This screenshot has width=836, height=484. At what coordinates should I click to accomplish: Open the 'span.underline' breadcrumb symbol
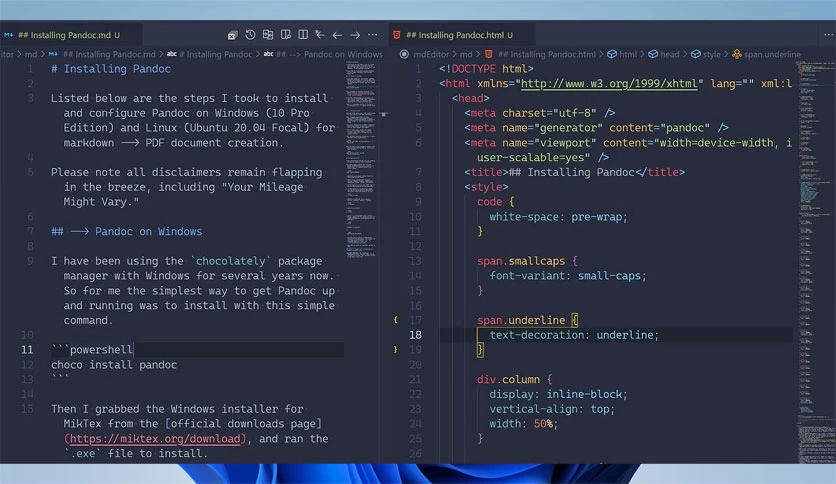click(x=772, y=54)
